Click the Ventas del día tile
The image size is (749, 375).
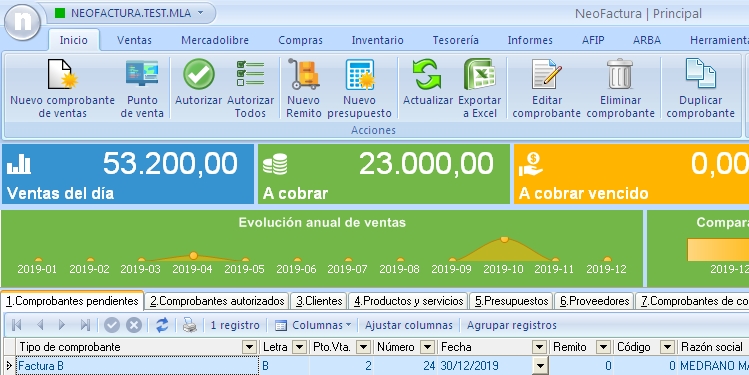pyautogui.click(x=128, y=174)
